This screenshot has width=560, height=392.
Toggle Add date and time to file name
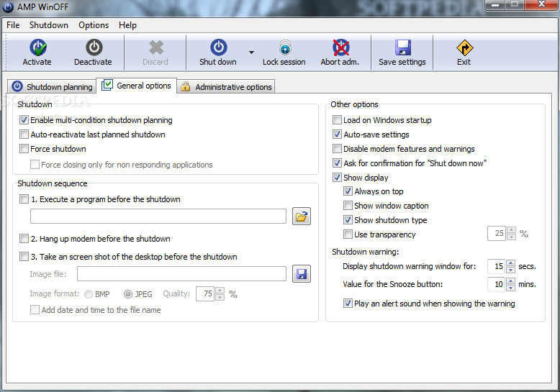pos(35,309)
